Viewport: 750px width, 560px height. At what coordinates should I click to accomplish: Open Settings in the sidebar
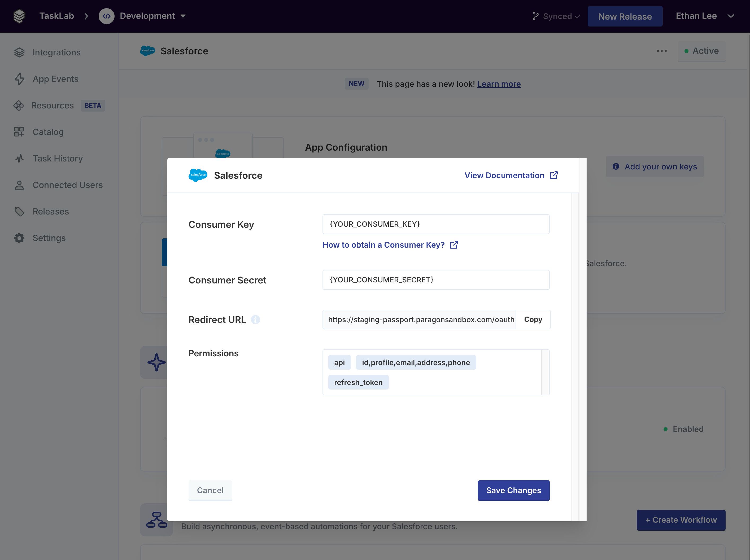click(49, 238)
